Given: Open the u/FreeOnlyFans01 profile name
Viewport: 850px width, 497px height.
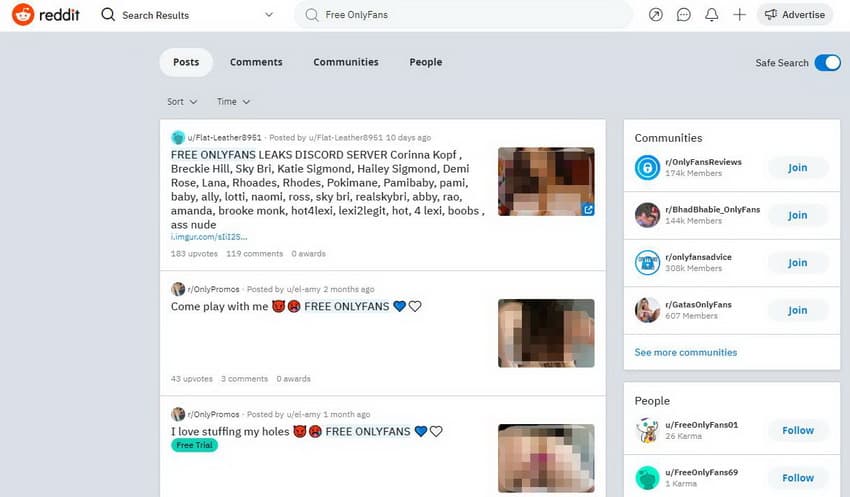Looking at the screenshot, I should (701, 425).
